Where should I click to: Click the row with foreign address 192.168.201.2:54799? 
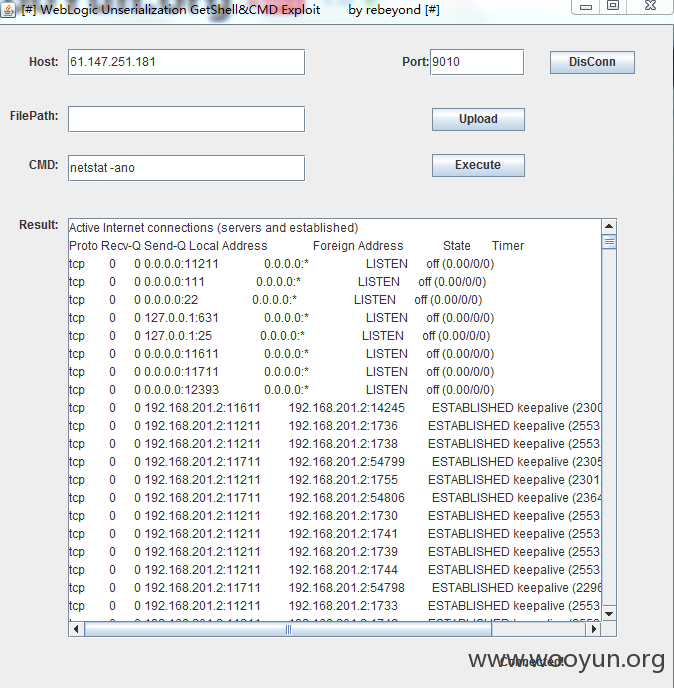(x=335, y=462)
